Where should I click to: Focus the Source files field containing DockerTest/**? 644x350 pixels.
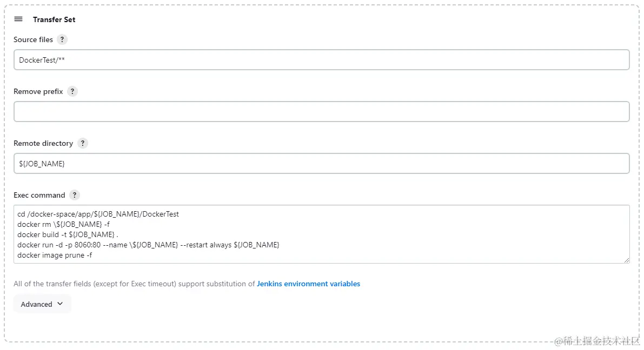pos(321,60)
